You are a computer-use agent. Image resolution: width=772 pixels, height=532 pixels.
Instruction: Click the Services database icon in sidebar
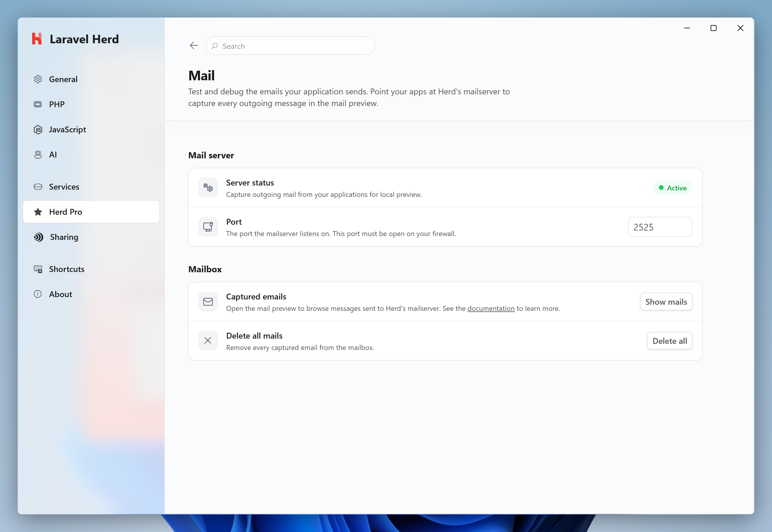pyautogui.click(x=38, y=187)
